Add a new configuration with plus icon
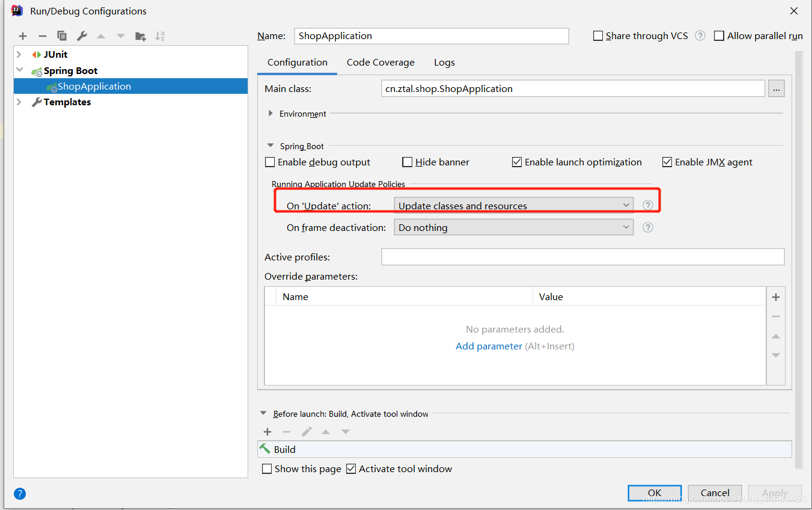 23,36
